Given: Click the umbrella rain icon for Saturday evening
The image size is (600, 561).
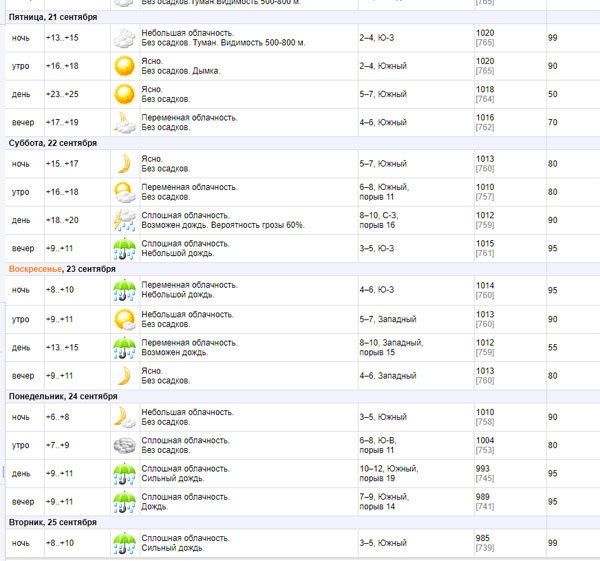Looking at the screenshot, I should point(124,248).
